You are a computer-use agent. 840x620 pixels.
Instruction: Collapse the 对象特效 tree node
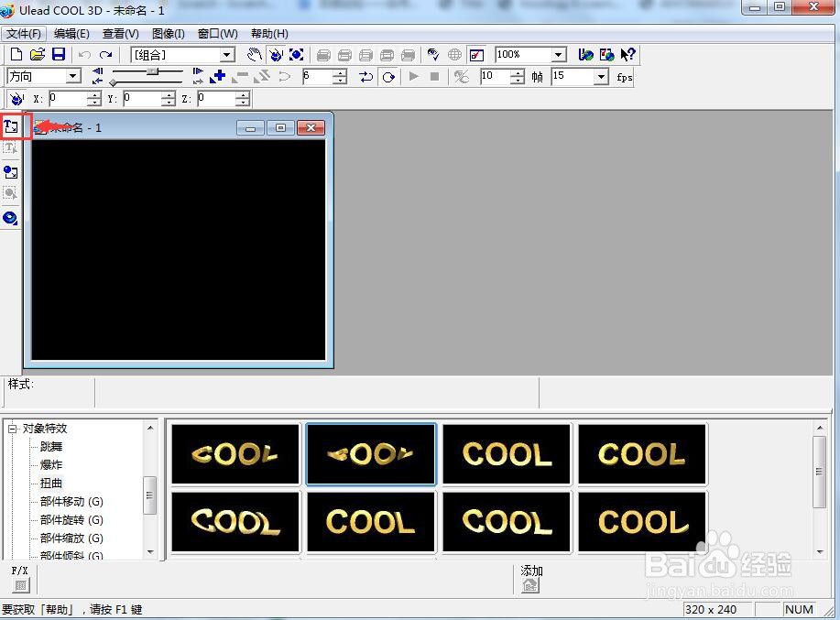tap(12, 429)
